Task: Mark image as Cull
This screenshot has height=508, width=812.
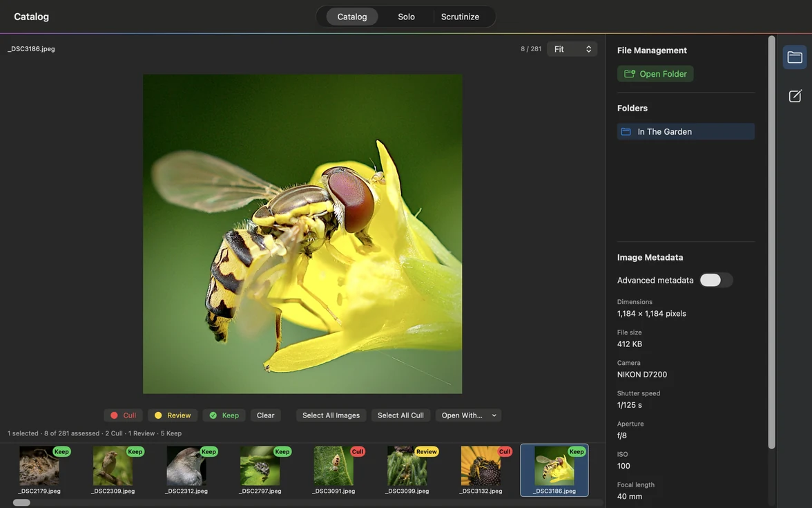Action: point(123,415)
